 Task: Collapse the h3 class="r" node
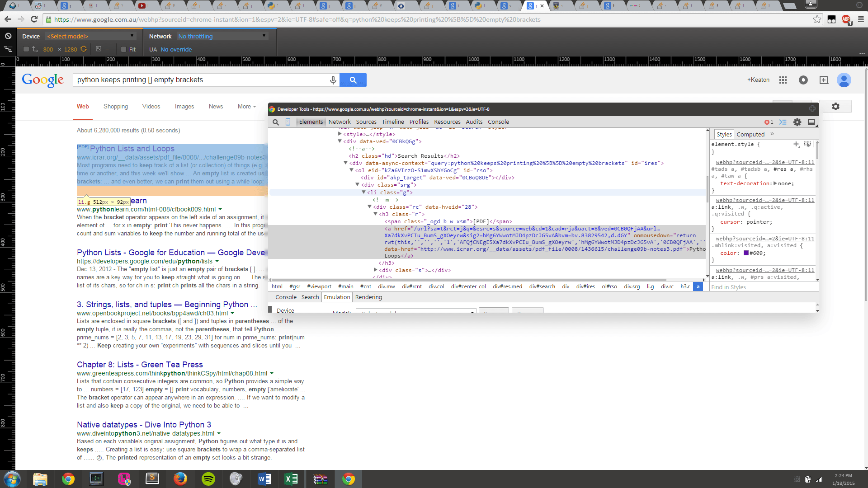click(375, 214)
